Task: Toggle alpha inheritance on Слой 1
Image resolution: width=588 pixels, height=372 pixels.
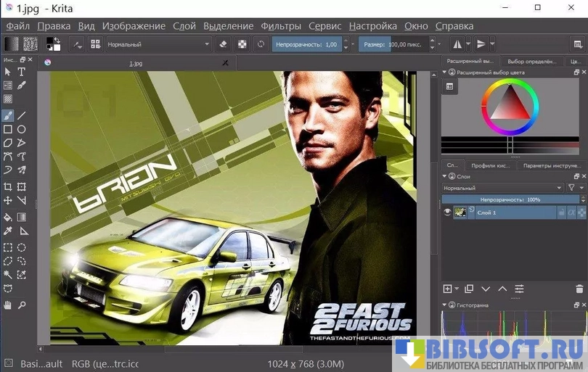Action: (571, 212)
